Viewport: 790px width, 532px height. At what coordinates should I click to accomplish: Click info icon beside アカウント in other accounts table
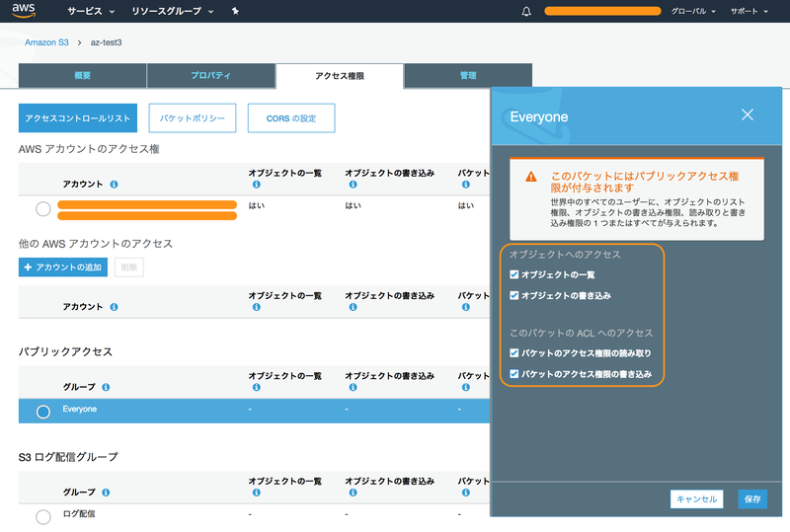point(114,307)
